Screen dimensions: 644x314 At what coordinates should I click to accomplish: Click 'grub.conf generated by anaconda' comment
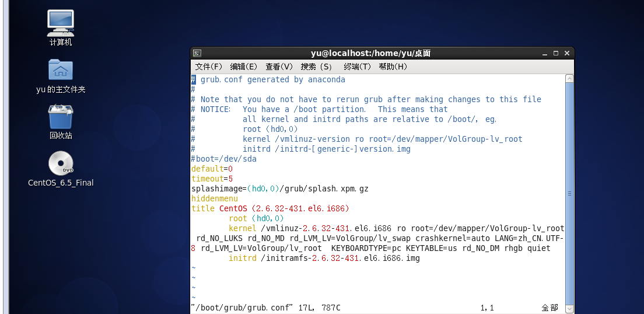pos(273,79)
